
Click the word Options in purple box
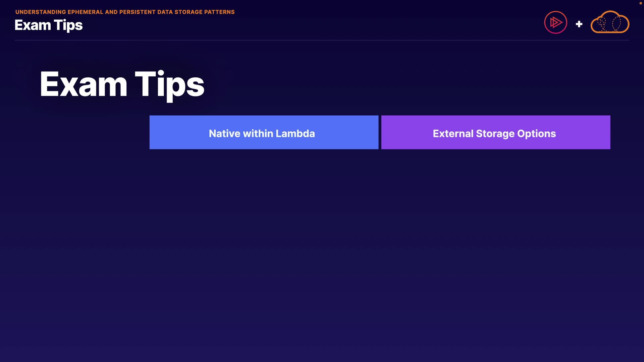[x=536, y=133]
